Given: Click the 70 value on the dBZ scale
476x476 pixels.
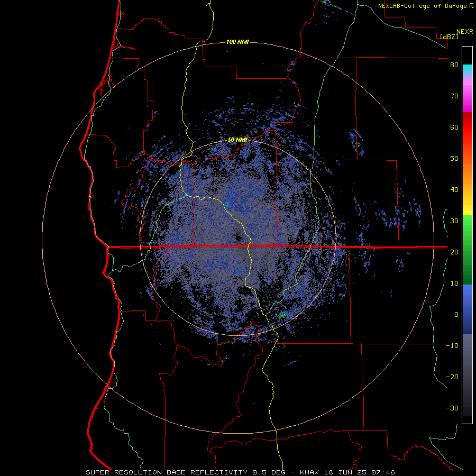Looking at the screenshot, I should (x=454, y=96).
